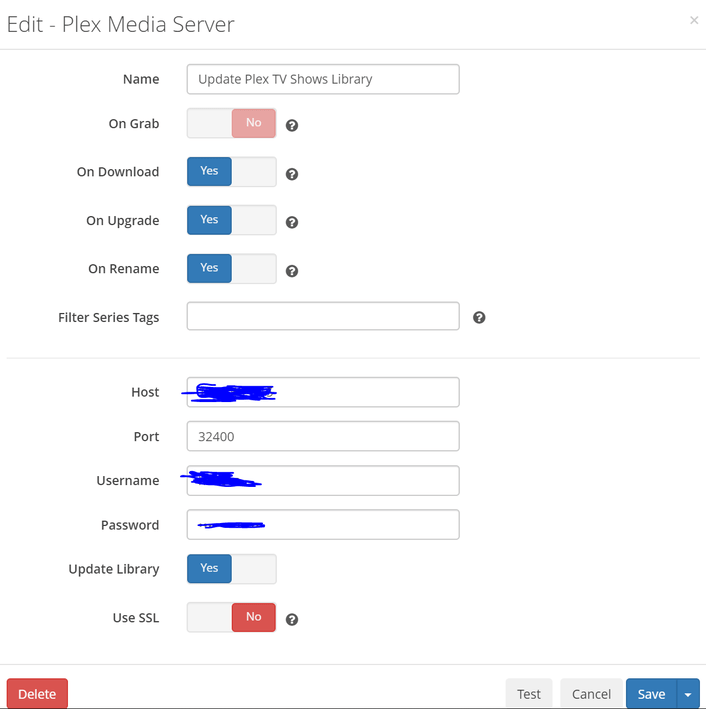Image resolution: width=706 pixels, height=709 pixels.
Task: Focus the Password input field
Action: point(323,525)
